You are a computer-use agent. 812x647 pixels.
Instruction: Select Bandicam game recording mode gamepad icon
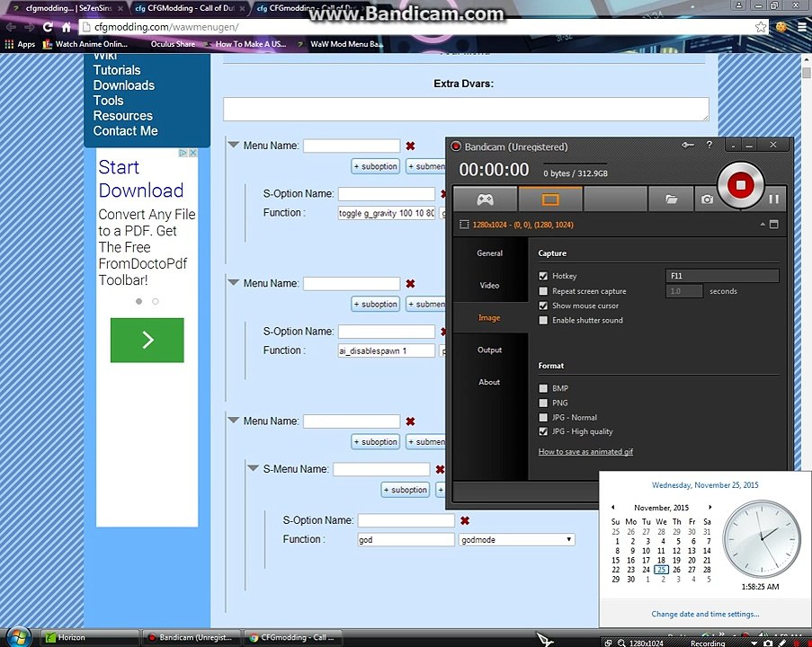485,199
